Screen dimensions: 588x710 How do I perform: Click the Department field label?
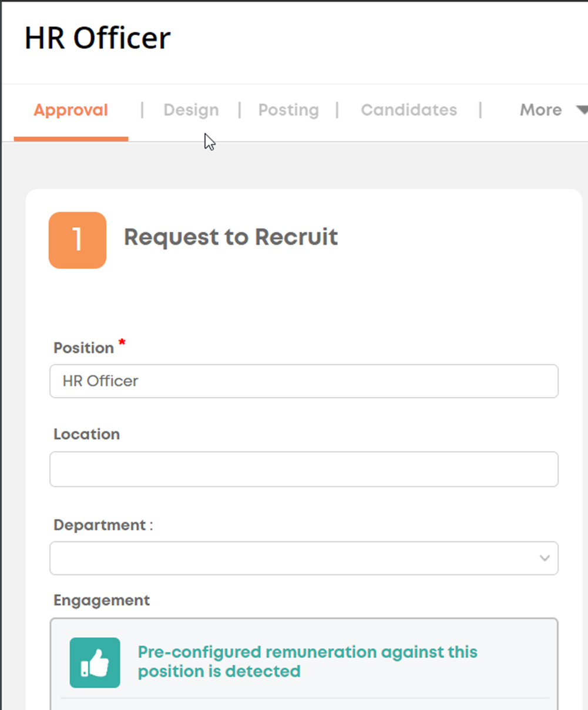pos(103,525)
